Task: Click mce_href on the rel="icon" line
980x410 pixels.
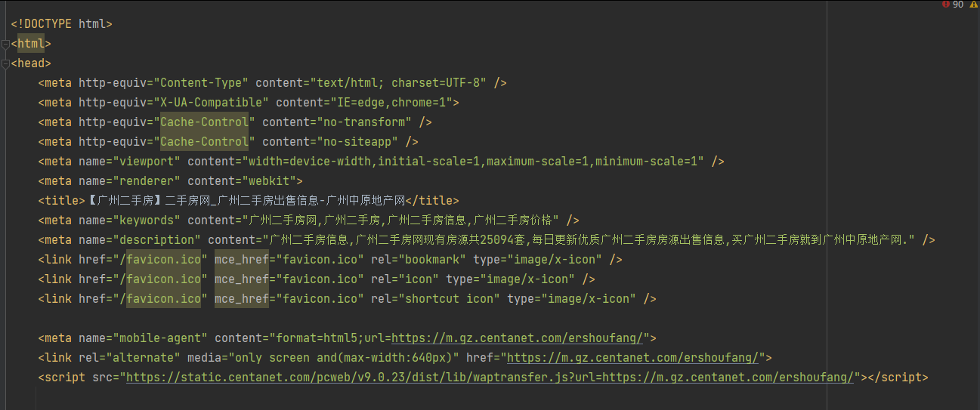Action: pyautogui.click(x=242, y=279)
